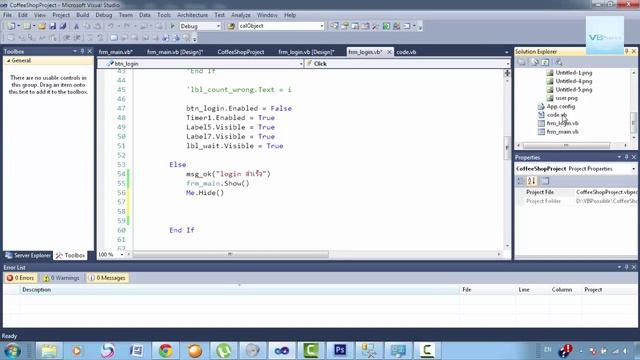Screen dimensions: 640x360
Task: Sort Error List by File column
Action: [487, 290]
